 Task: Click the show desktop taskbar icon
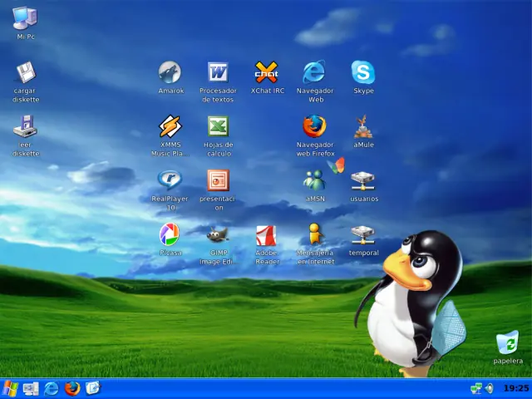[x=31, y=388]
